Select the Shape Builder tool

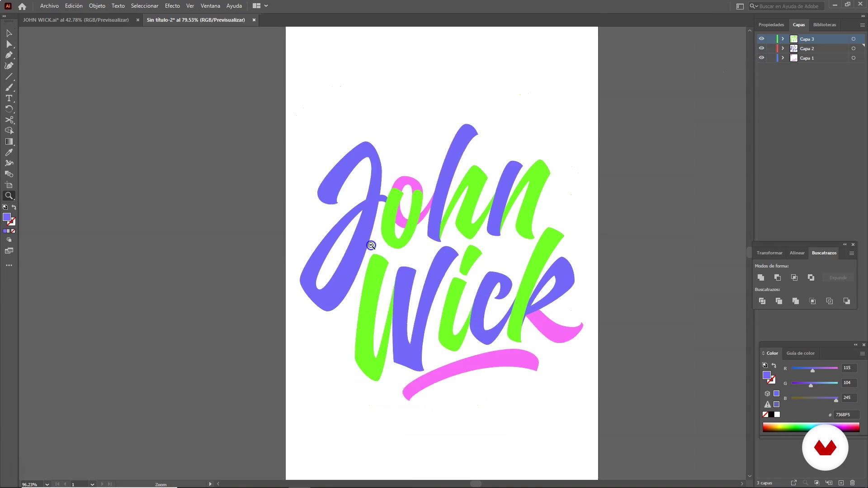coord(9,131)
